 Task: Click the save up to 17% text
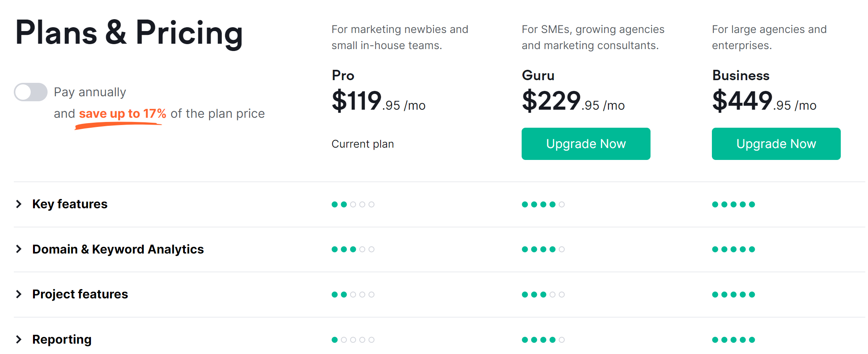[122, 114]
